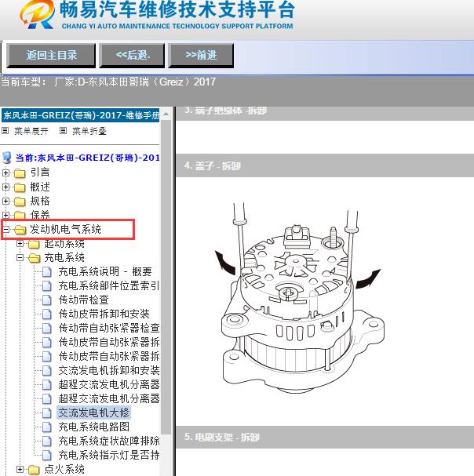Open the current manual root link 当前:东风本田-GREIZ
The width and height of the screenshot is (474, 476).
(88, 158)
